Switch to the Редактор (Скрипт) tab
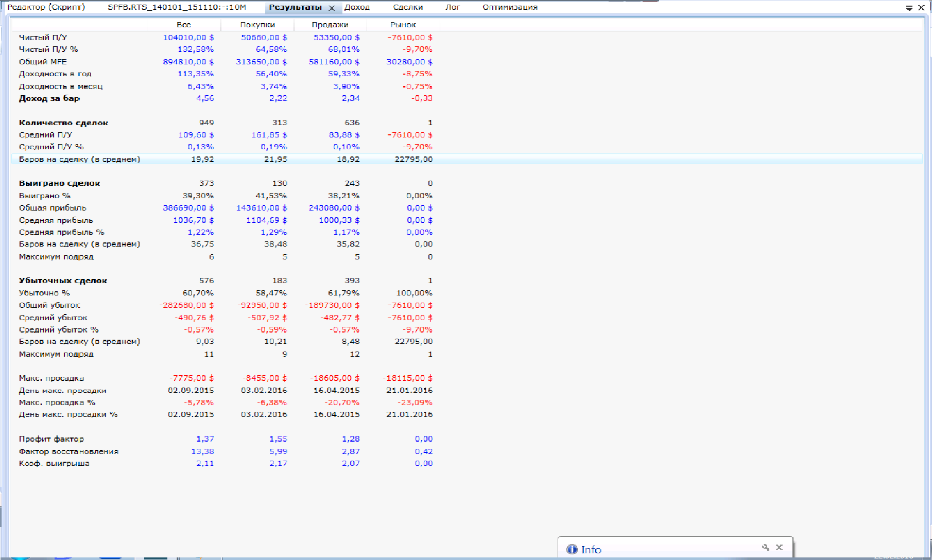The image size is (932, 560). pyautogui.click(x=46, y=7)
